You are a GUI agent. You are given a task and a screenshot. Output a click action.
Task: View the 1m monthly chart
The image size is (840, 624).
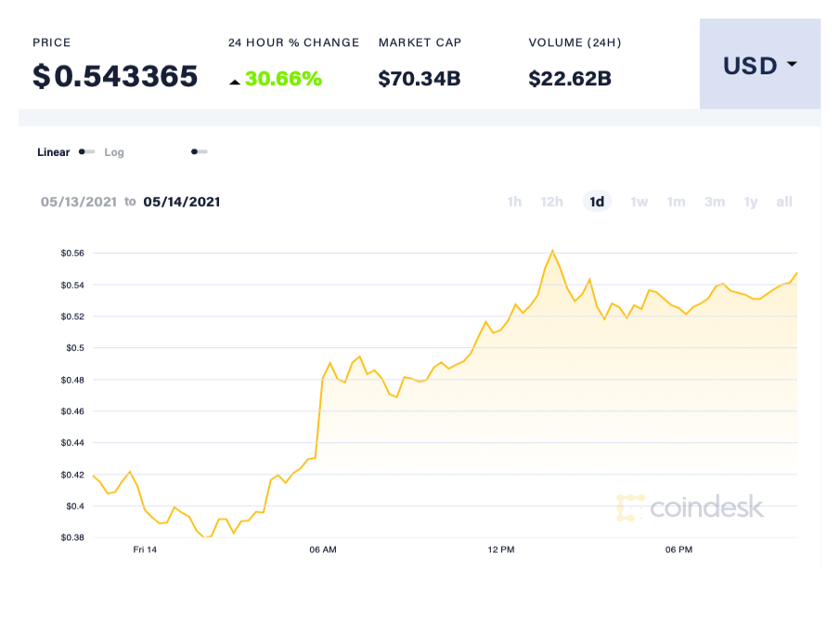pyautogui.click(x=676, y=201)
